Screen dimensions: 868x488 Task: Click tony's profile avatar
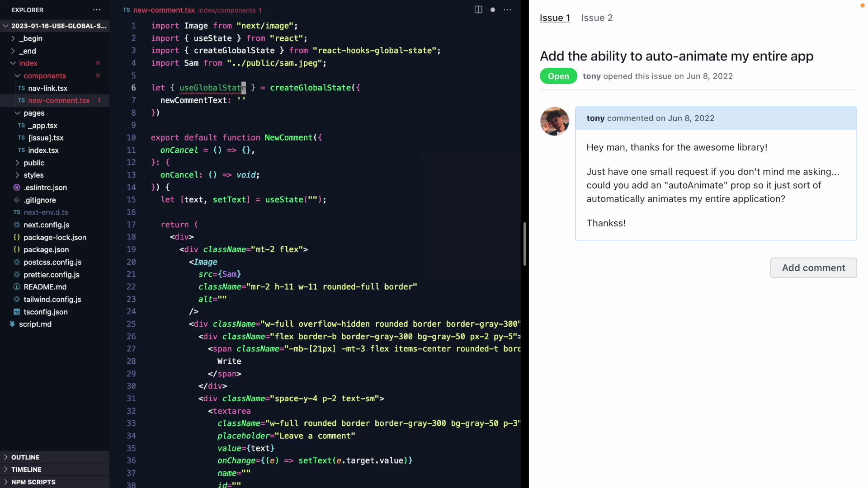click(x=554, y=121)
